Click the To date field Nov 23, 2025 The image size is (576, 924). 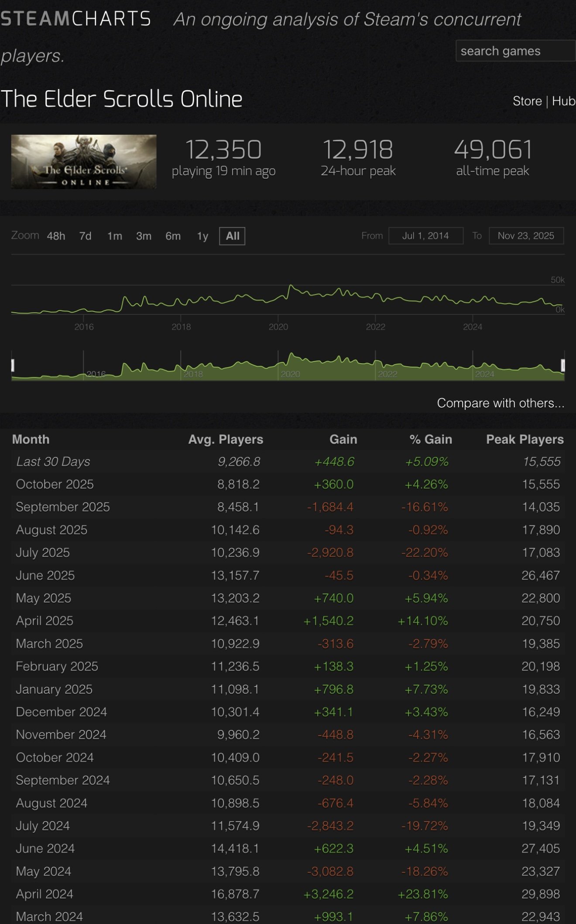[x=526, y=236]
